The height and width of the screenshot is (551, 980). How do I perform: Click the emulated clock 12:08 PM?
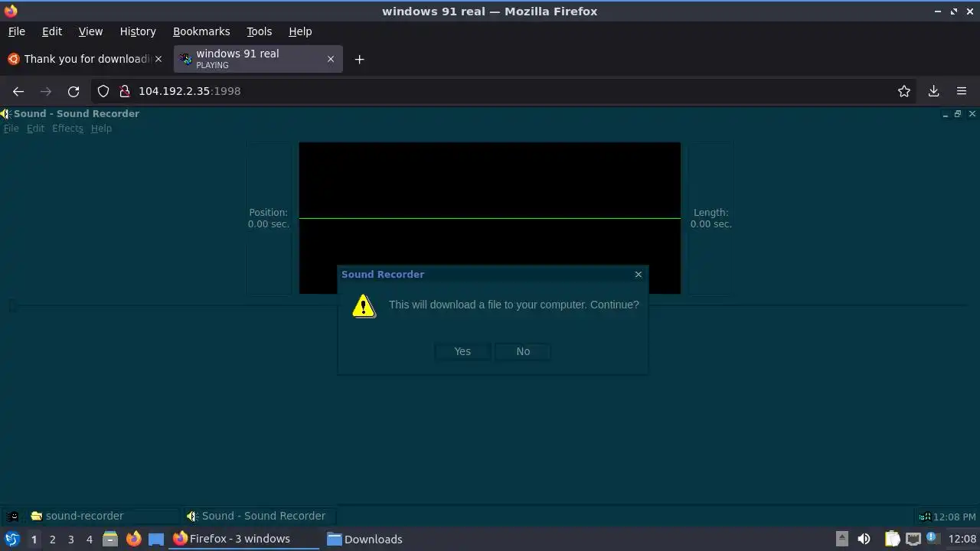(x=954, y=517)
